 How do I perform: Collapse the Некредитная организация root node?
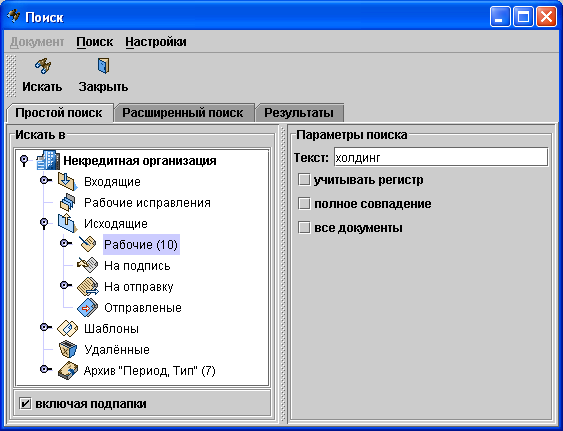24,161
